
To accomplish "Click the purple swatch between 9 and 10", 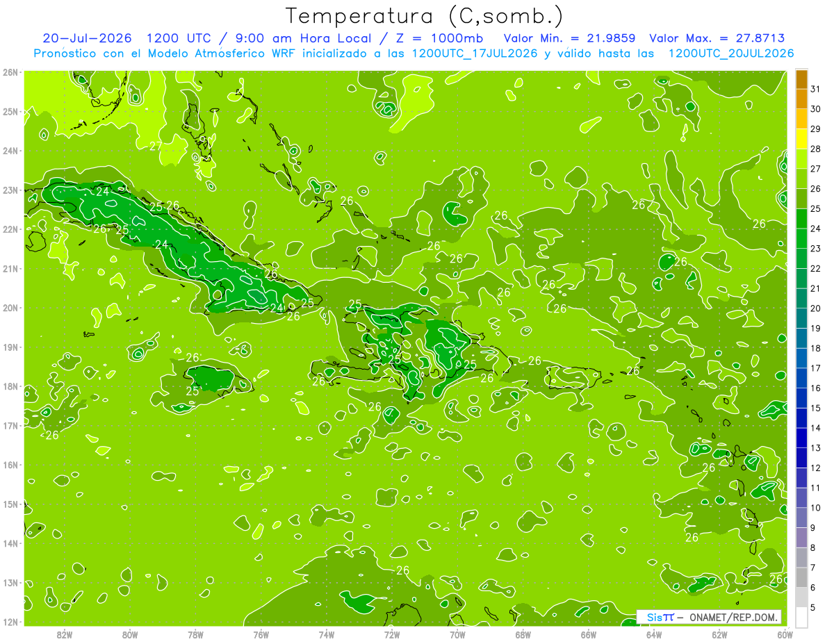I will [801, 517].
